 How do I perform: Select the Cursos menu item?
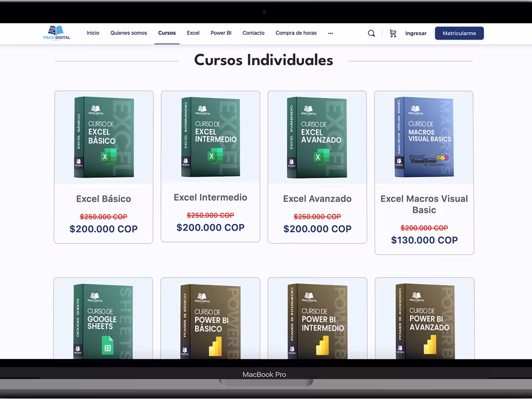[x=167, y=33]
